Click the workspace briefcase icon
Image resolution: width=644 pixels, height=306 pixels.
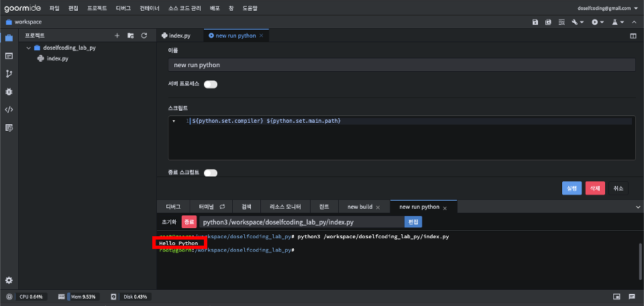click(9, 22)
